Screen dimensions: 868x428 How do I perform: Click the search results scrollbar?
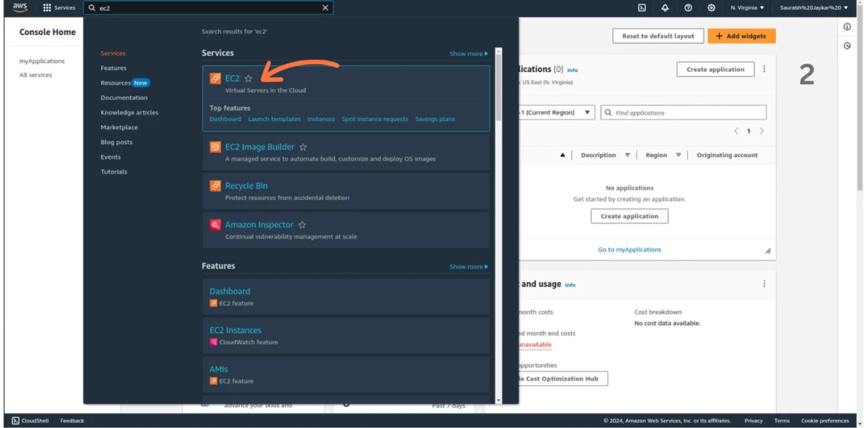point(499,87)
